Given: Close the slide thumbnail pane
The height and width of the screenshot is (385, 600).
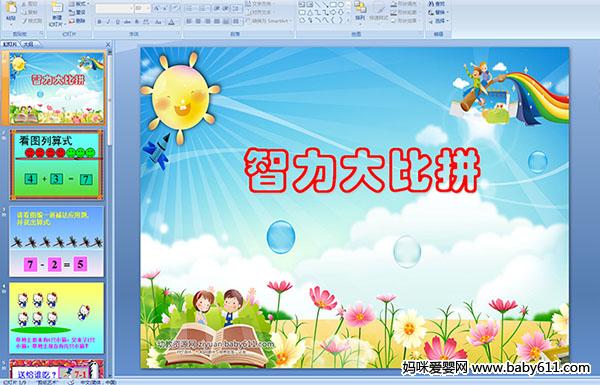Looking at the screenshot, I should pyautogui.click(x=108, y=44).
